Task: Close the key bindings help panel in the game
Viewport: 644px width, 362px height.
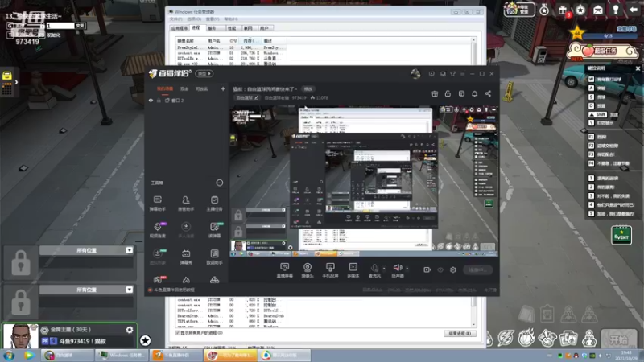Action: click(638, 68)
